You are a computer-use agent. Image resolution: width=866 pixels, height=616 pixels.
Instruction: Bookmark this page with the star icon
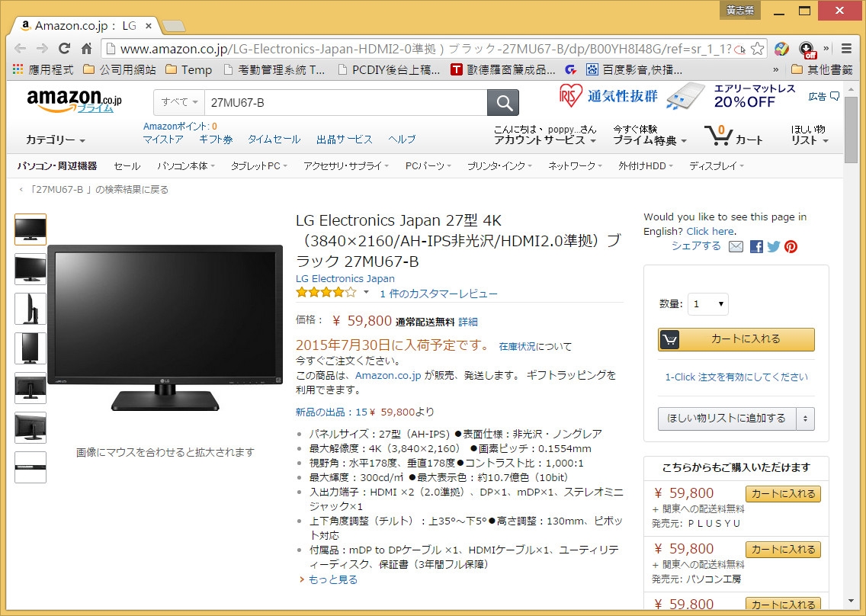coord(758,49)
